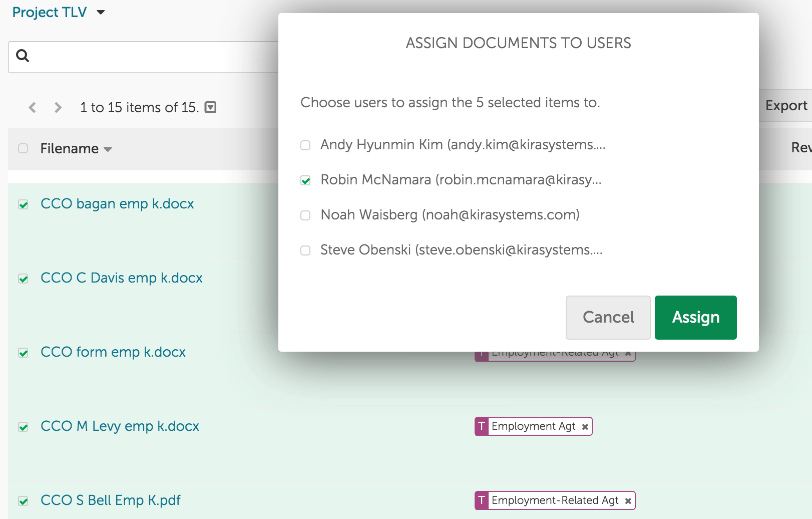Open CCO M Levy emp k.docx

pos(120,426)
